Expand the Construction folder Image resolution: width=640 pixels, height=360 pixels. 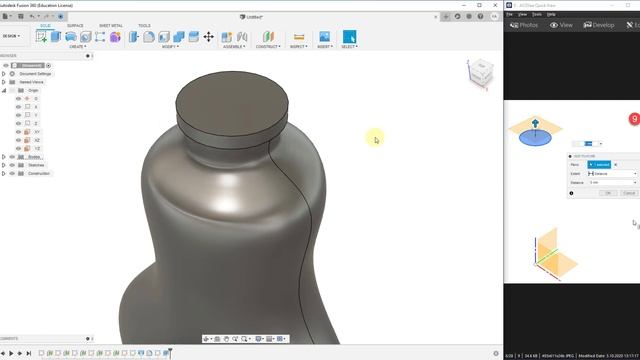coord(4,173)
